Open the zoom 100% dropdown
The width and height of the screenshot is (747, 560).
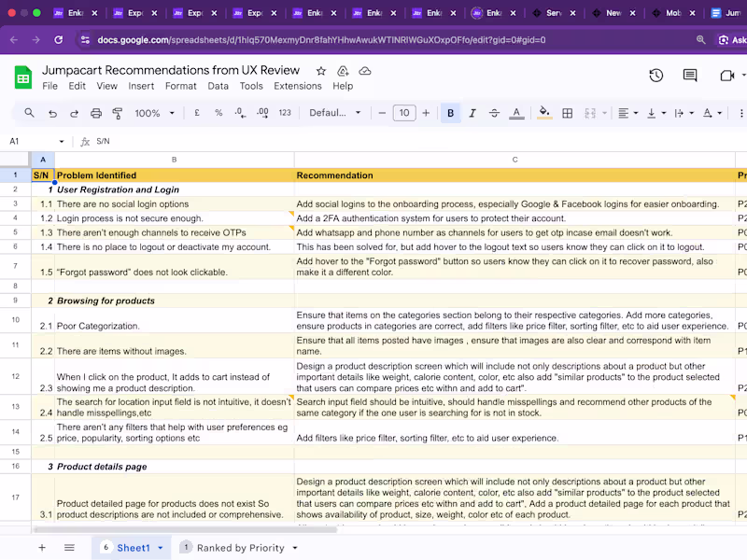point(153,113)
